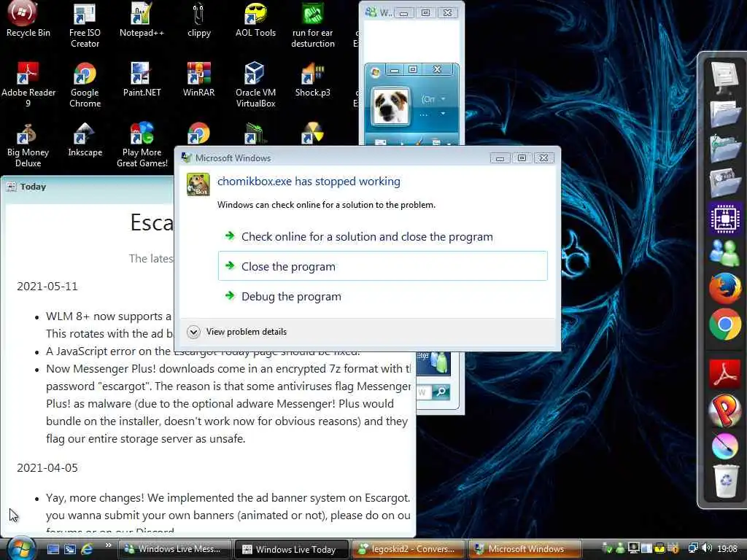Click the Firefox icon in the side dock
Screen dimensions: 747x560
tap(724, 287)
